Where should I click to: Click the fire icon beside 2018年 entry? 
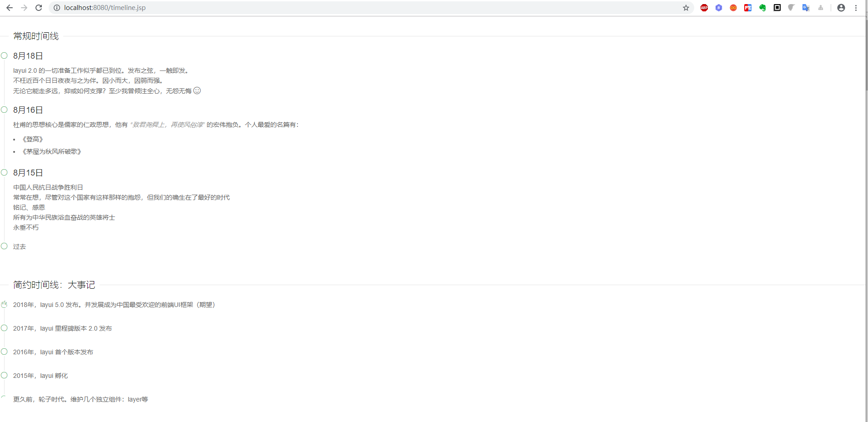pos(4,304)
